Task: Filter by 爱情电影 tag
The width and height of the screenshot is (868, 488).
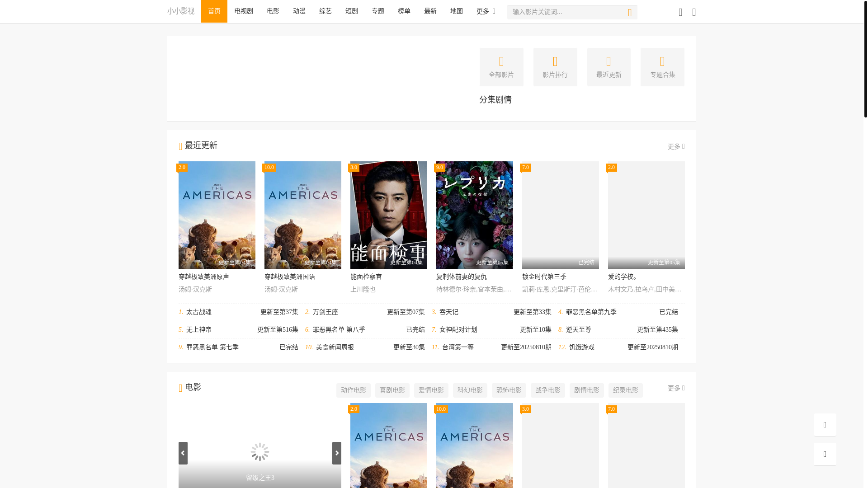Action: [431, 390]
